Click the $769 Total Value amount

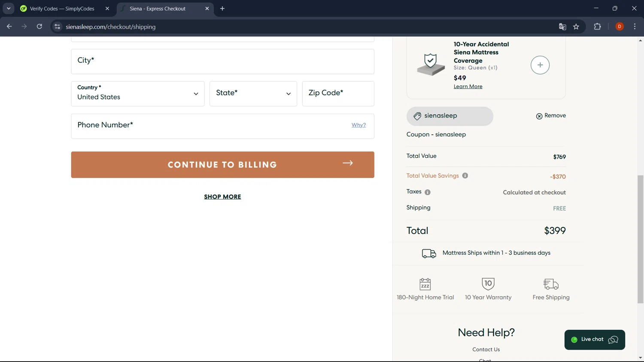click(x=559, y=157)
